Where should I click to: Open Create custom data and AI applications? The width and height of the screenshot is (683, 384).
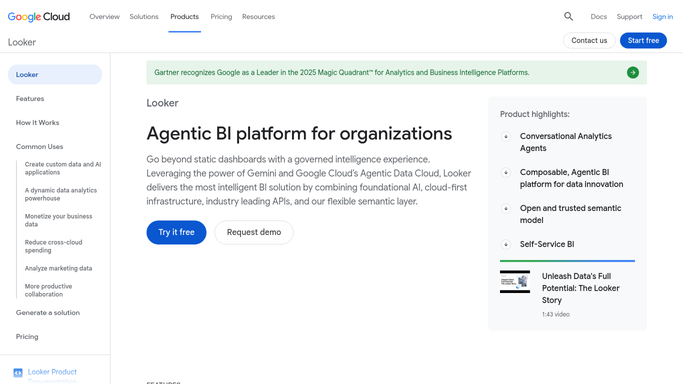[63, 168]
